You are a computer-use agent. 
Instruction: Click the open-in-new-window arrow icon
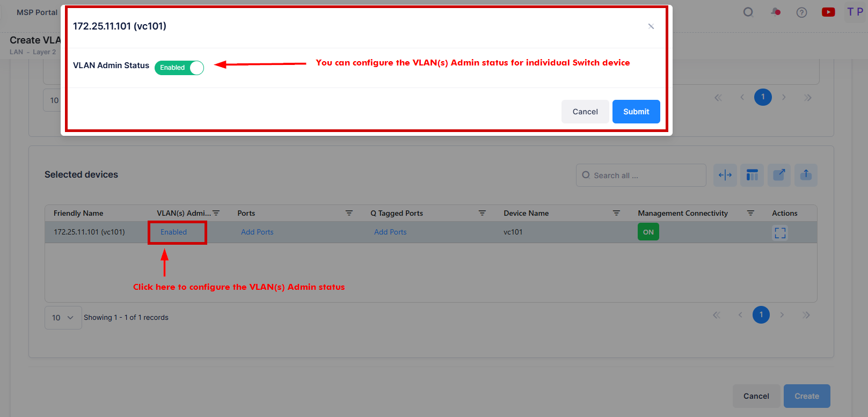click(x=778, y=175)
